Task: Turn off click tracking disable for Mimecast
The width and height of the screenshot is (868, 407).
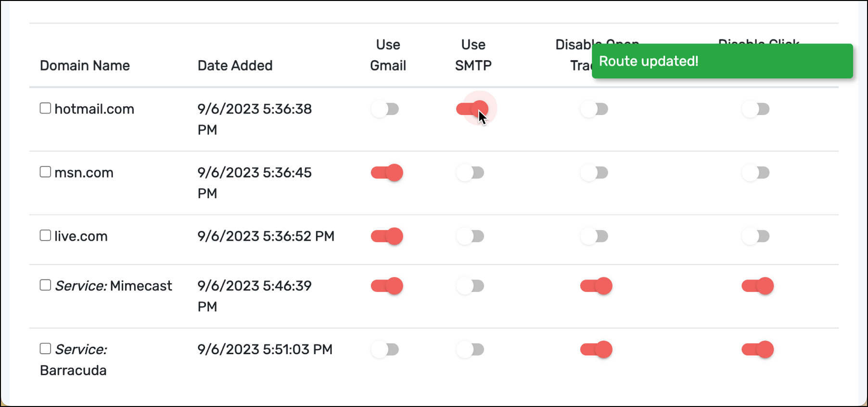Action: (x=757, y=286)
